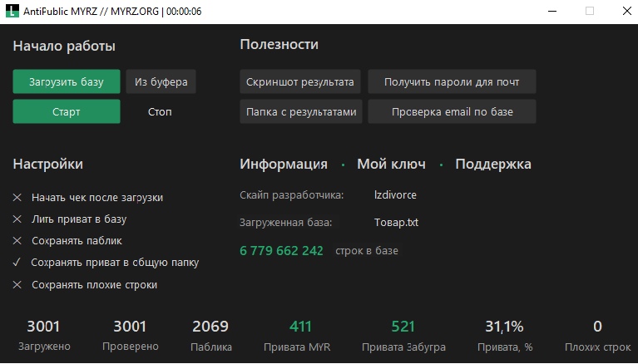Enable 'Сохранять паблик' option
Viewport: 638px width, 364px height.
[x=17, y=241]
